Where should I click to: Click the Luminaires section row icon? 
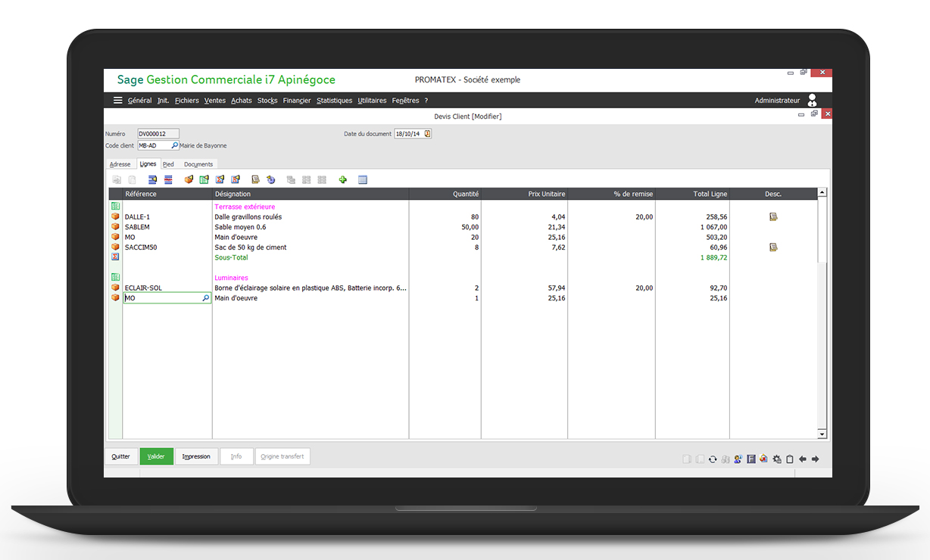[x=116, y=278]
